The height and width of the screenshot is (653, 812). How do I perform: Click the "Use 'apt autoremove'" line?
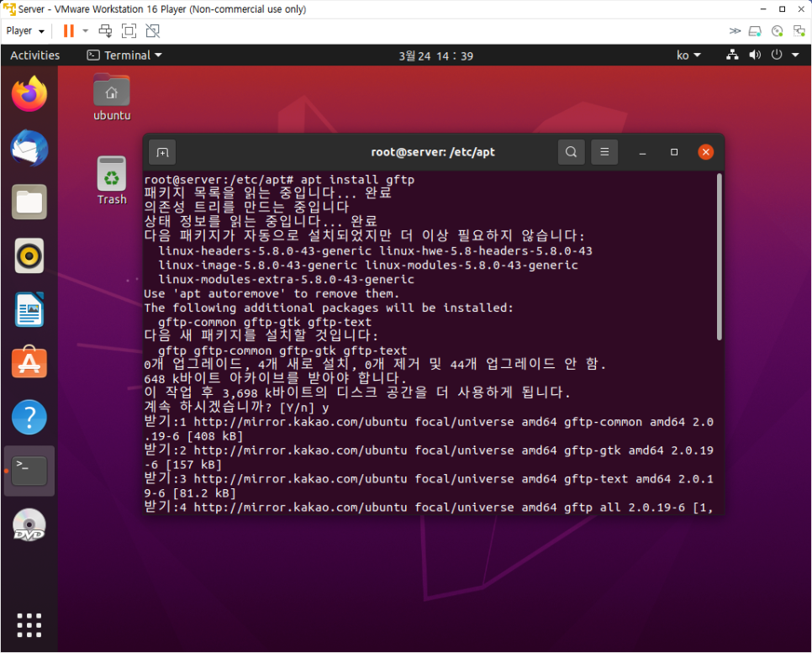[272, 293]
